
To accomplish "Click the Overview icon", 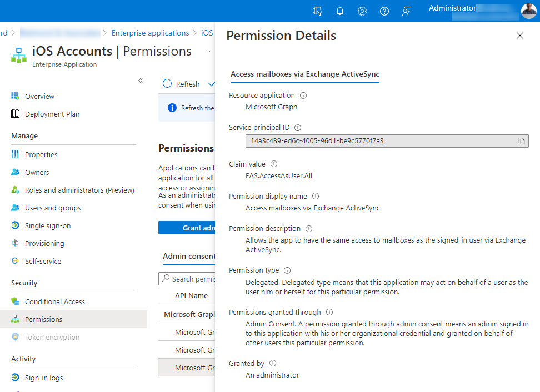I will [x=15, y=96].
